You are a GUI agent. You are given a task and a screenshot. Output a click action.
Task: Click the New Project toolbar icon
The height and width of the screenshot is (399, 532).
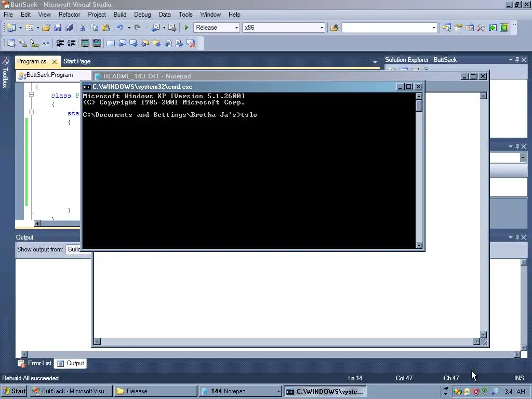tap(11, 28)
